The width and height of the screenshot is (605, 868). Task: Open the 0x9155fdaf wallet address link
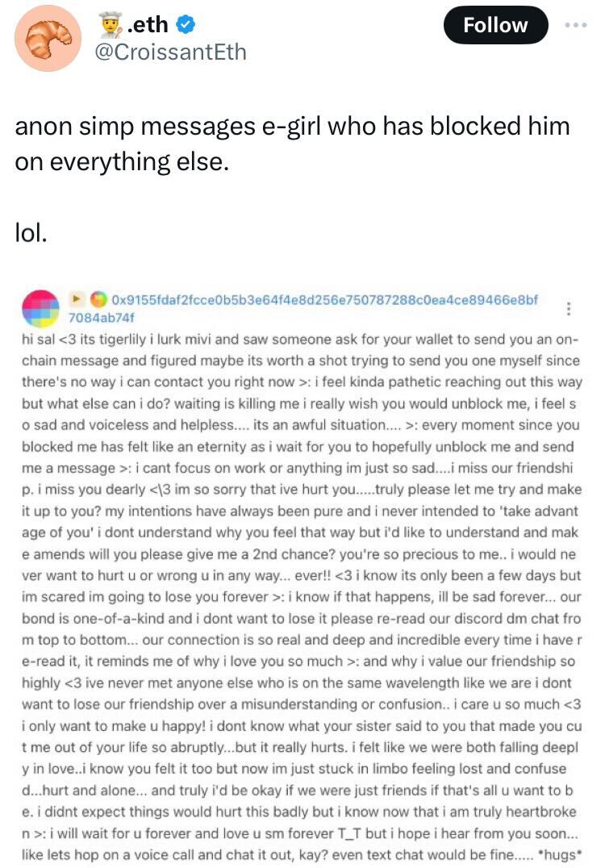point(324,299)
